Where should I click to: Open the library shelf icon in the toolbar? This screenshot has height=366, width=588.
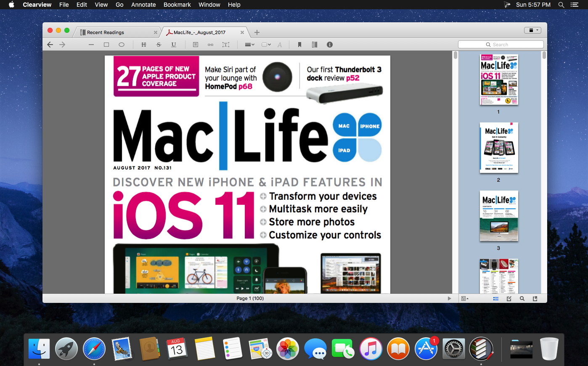point(315,45)
